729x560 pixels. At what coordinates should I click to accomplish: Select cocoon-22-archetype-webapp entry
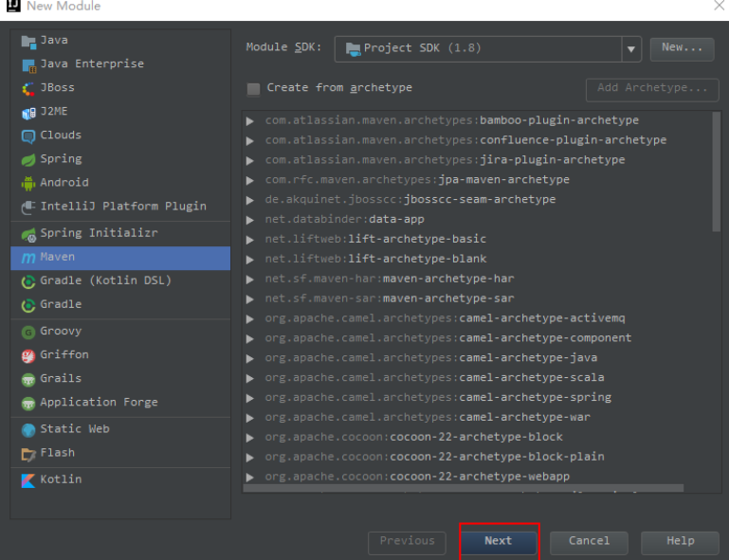point(417,477)
